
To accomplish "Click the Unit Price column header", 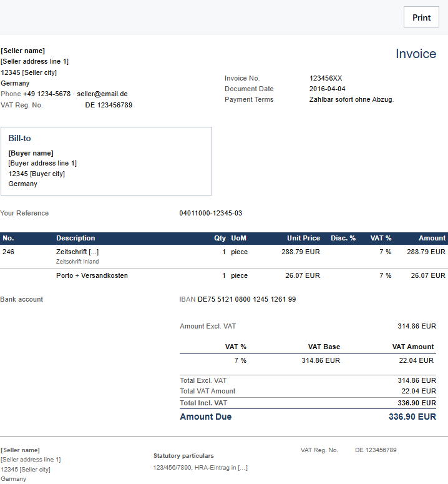I will (303, 238).
